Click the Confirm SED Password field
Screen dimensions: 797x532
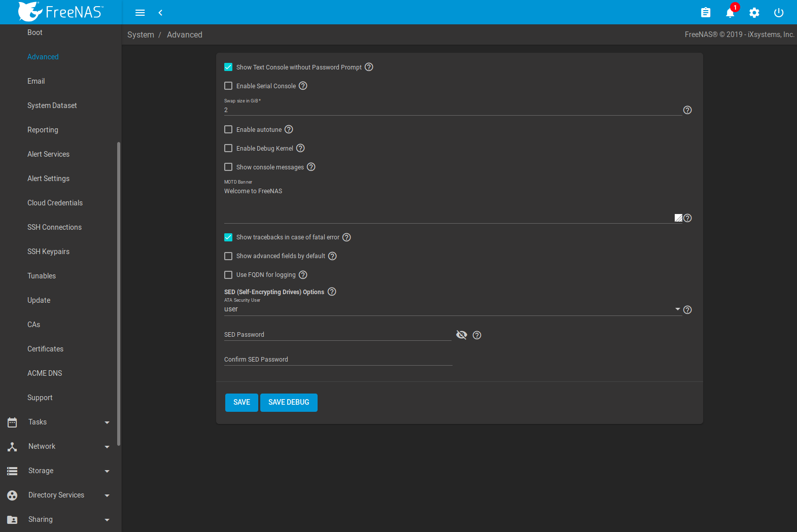(x=338, y=360)
